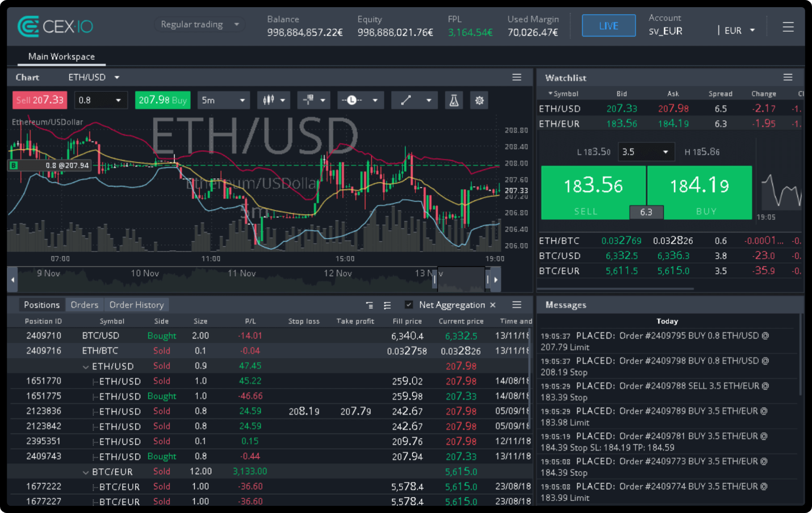This screenshot has height=513, width=812.
Task: Click the large green 184.19 BUY tile
Action: tap(699, 193)
